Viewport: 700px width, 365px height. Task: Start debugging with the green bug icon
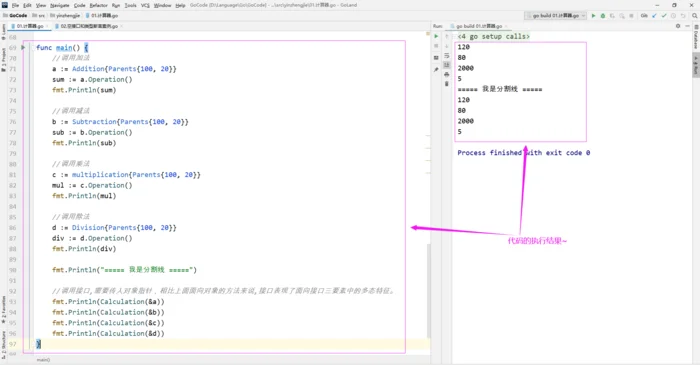pos(603,16)
